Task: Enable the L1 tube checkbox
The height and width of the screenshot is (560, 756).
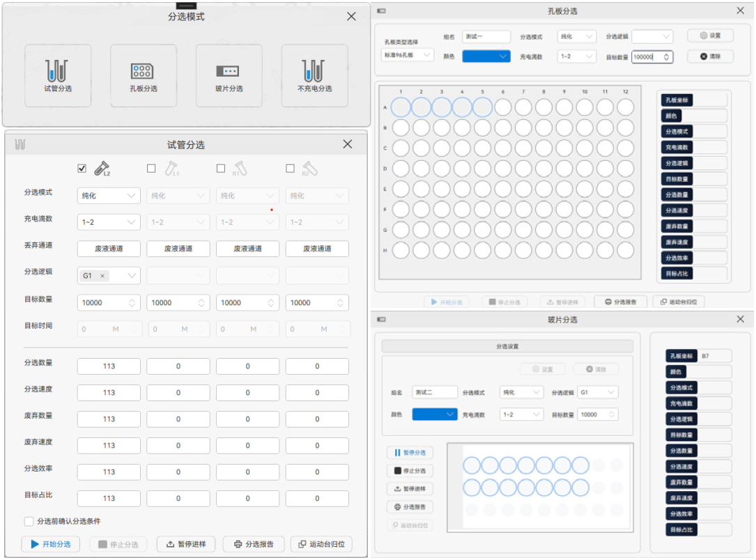Action: click(x=151, y=169)
